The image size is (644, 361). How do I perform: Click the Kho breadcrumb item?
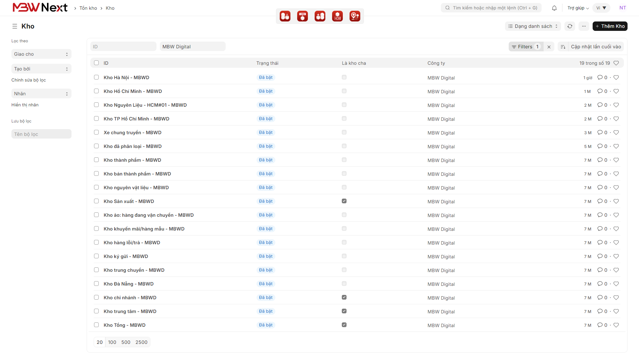coord(110,8)
